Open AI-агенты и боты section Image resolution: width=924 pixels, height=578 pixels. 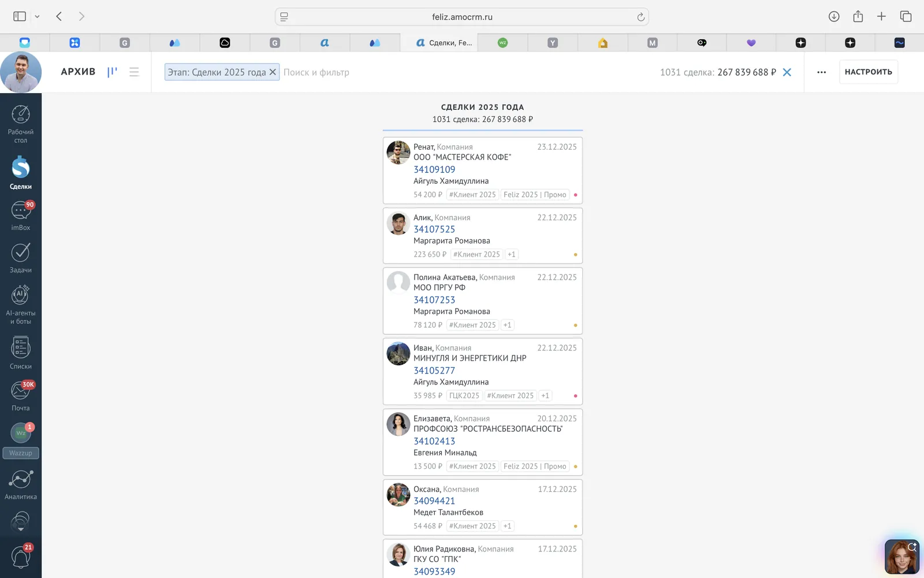(21, 305)
